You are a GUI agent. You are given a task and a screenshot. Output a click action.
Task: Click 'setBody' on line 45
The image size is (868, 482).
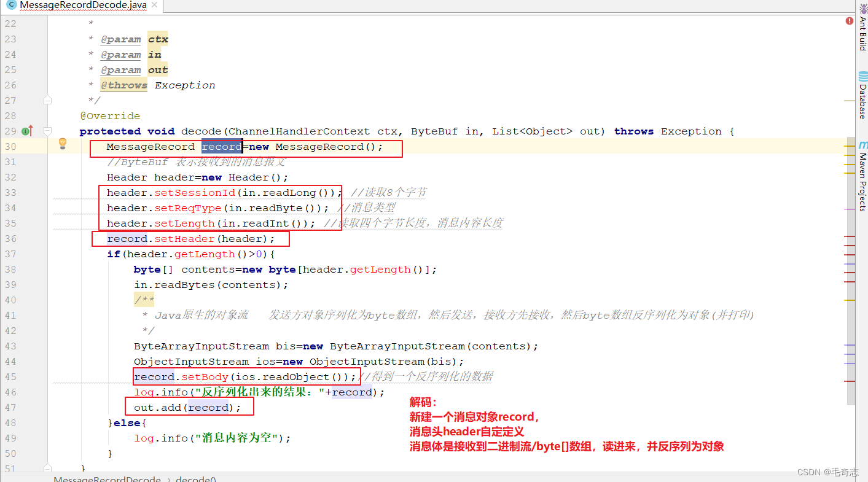point(205,377)
